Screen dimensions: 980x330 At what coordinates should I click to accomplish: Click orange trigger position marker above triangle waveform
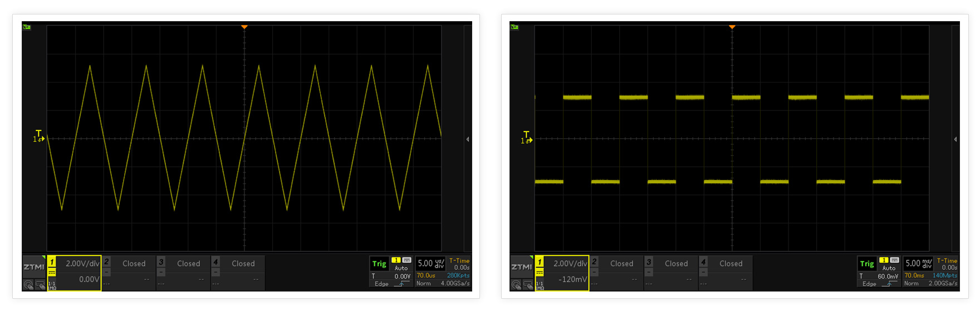(244, 27)
